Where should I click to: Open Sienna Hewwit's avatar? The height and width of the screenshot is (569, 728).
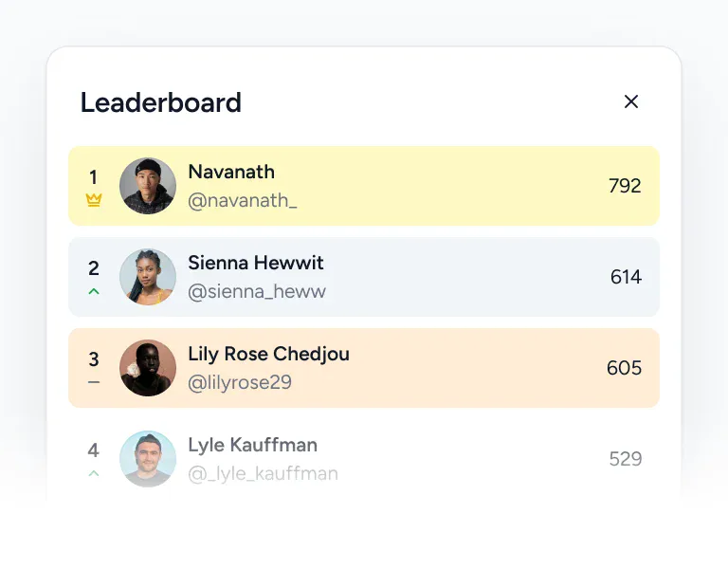coord(148,277)
